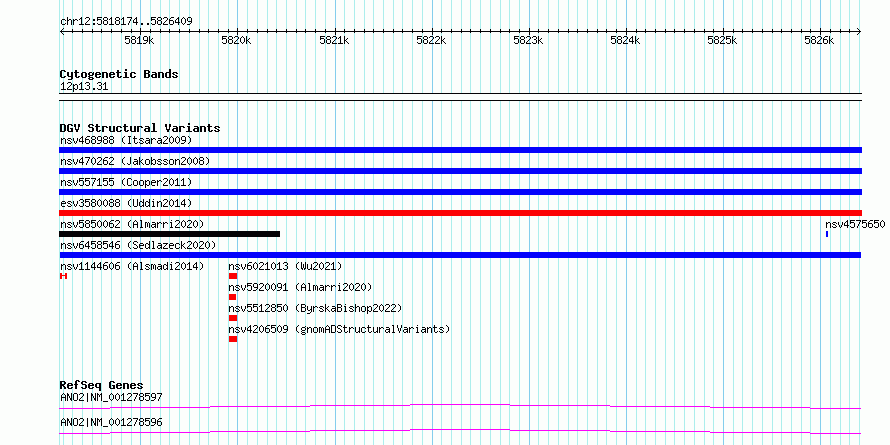The image size is (890, 445).
Task: Click the small red nsv1144606 Alsmadi2014 marker
Action: click(x=63, y=276)
